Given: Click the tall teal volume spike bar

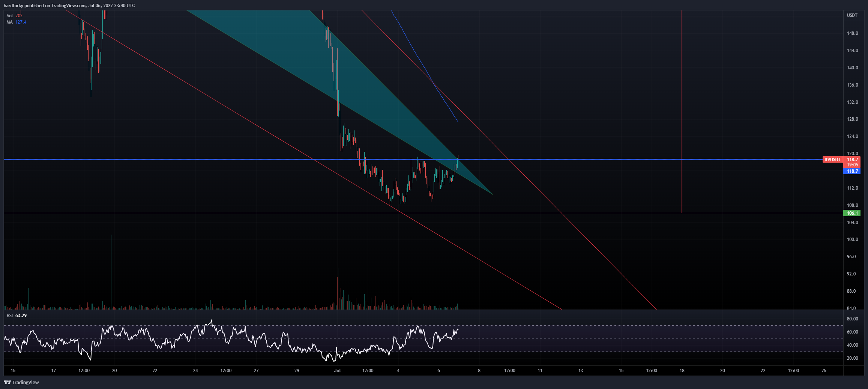Looking at the screenshot, I should tap(111, 272).
